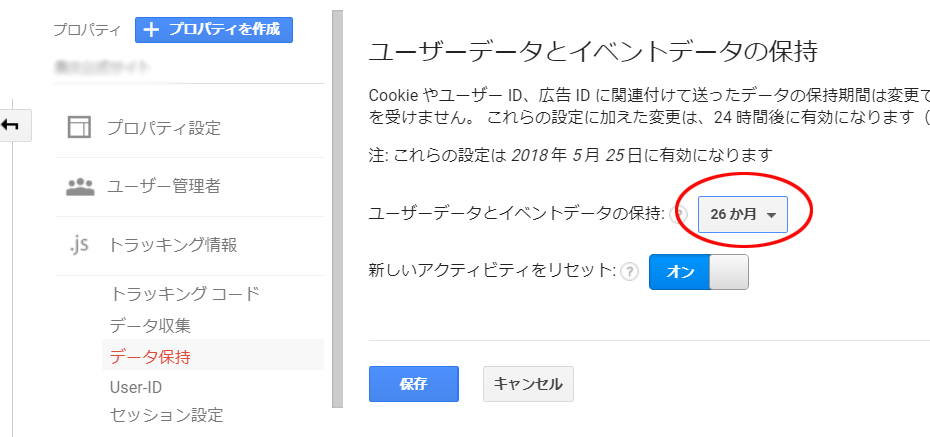This screenshot has width=930, height=437.
Task: Click the dropdown arrow beside 26 か月
Action: pos(771,216)
